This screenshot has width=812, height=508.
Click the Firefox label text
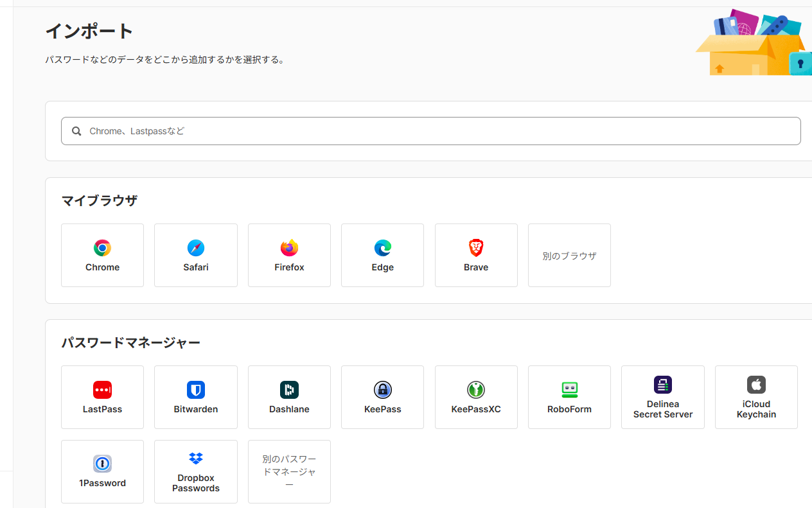pyautogui.click(x=289, y=267)
